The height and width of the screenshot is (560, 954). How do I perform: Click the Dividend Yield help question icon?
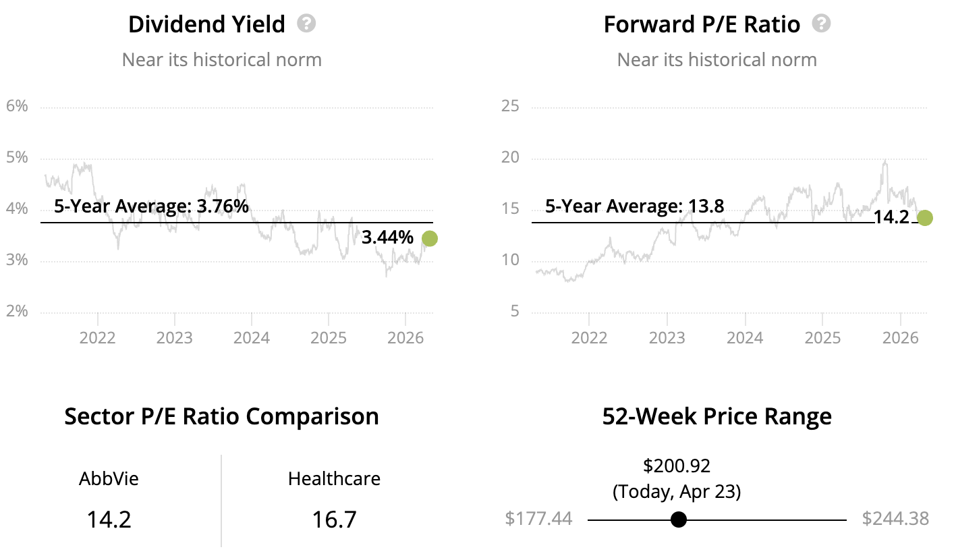[307, 24]
